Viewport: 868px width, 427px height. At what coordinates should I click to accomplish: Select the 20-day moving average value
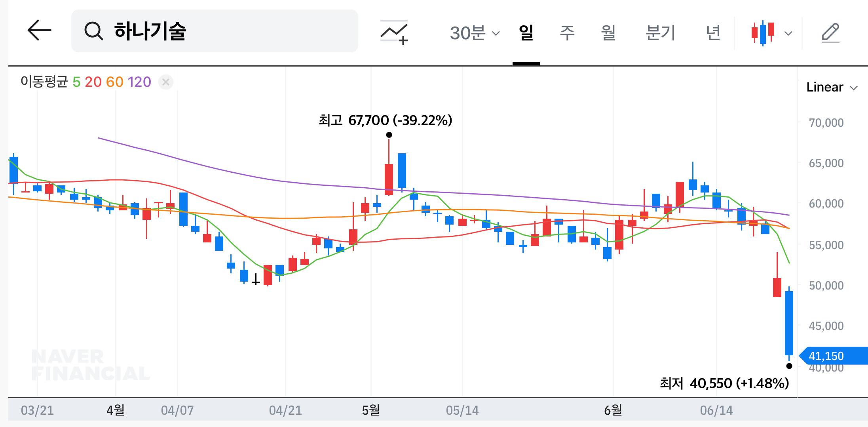pyautogui.click(x=93, y=82)
